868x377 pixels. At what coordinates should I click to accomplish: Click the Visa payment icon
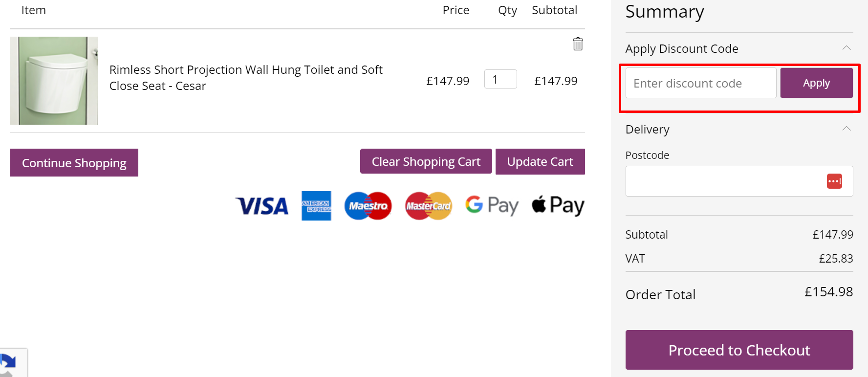[262, 206]
